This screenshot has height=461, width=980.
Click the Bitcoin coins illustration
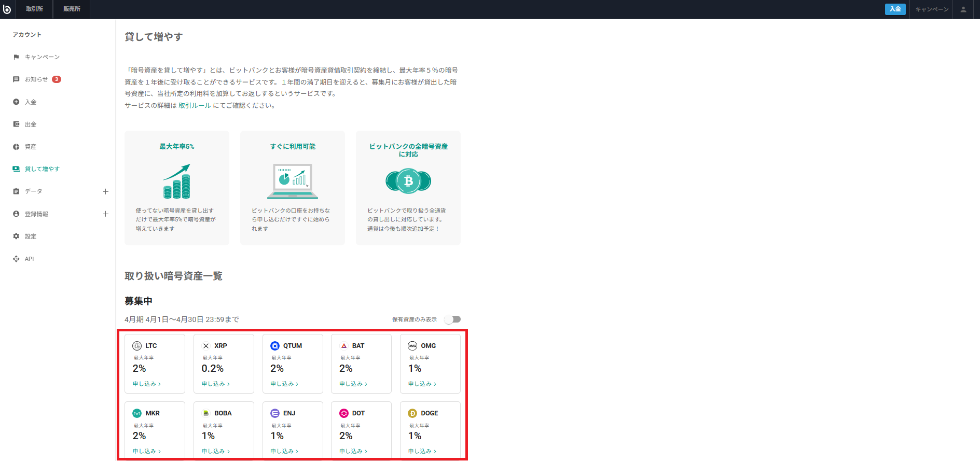[x=408, y=181]
